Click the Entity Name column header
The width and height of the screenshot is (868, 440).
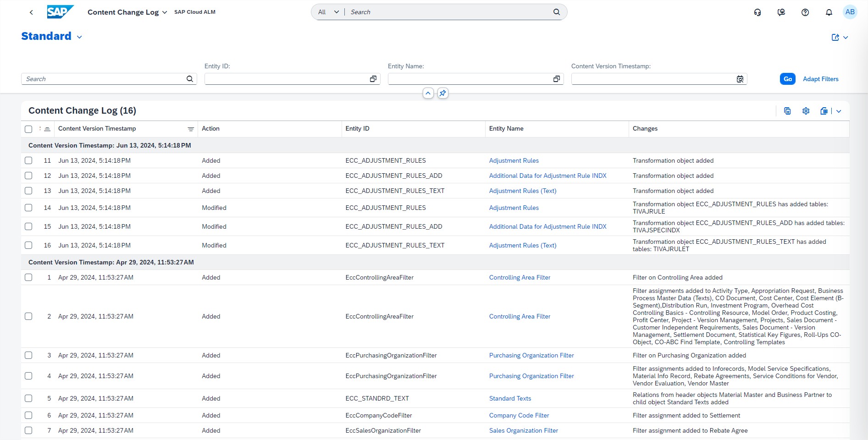(506, 129)
